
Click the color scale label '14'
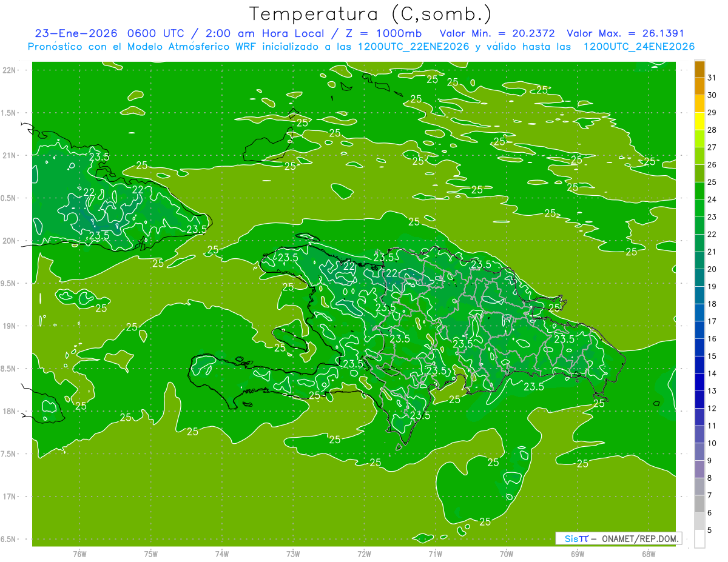click(712, 373)
